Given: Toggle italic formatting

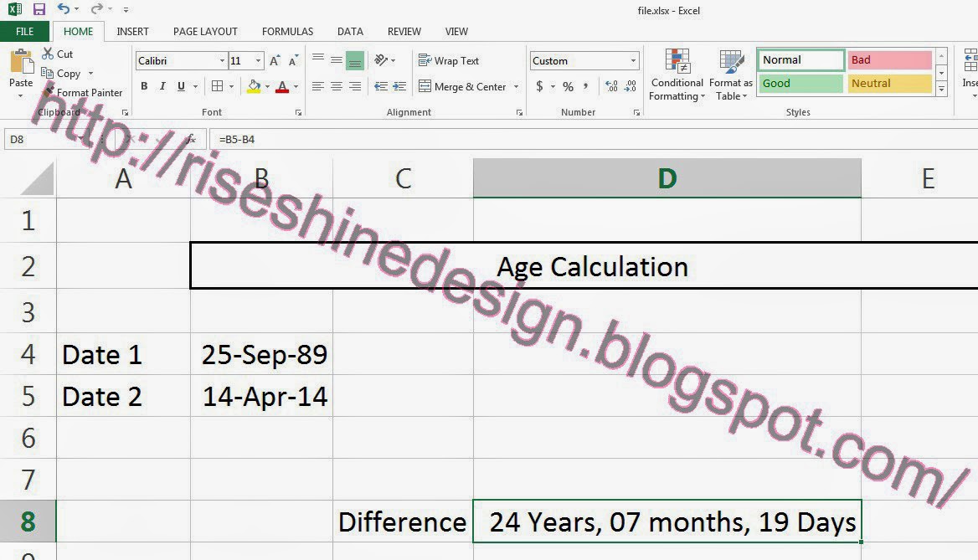Looking at the screenshot, I should click(162, 86).
